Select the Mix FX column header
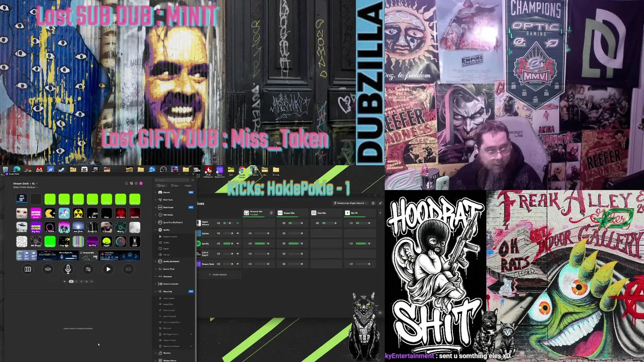 click(359, 213)
